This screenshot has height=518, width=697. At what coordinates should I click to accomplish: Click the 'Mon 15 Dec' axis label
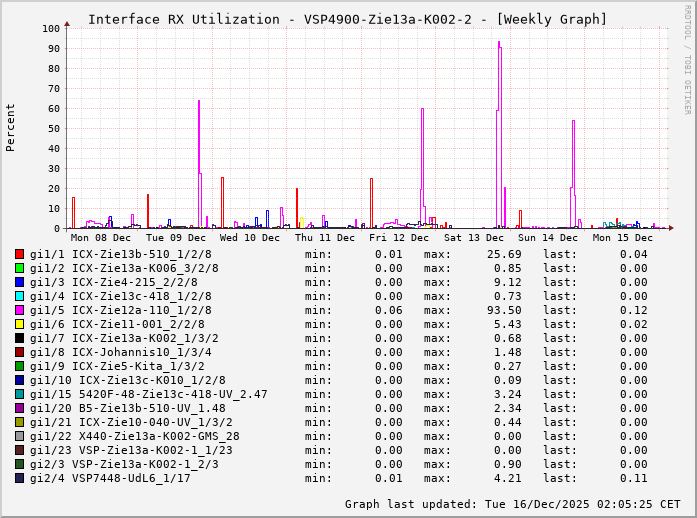pyautogui.click(x=623, y=238)
